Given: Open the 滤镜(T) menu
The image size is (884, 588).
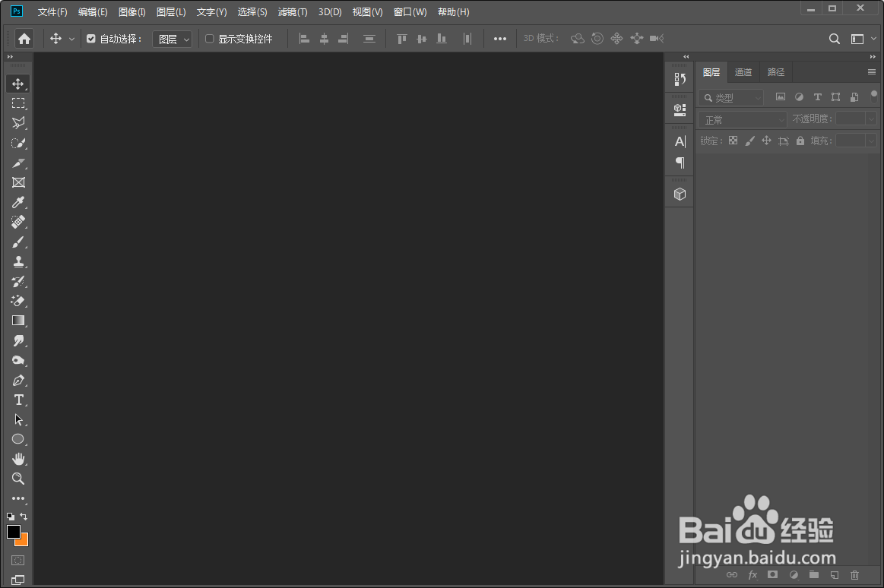Looking at the screenshot, I should [x=293, y=12].
